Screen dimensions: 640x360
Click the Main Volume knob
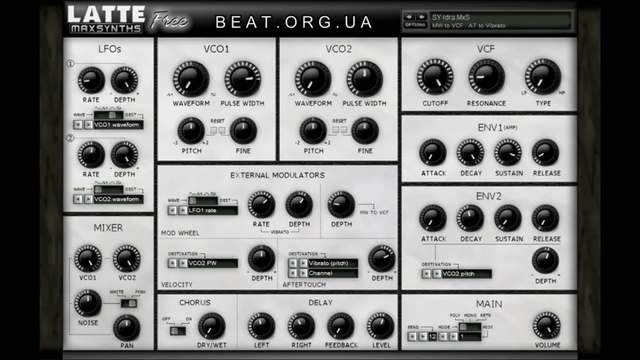[547, 325]
